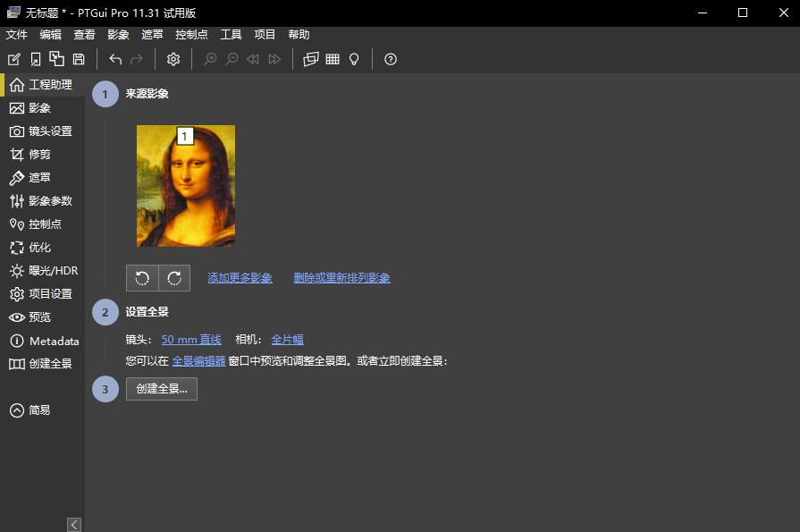Screen dimensions: 800x532
Task: Click the 删除或重新排列影象 link
Action: (341, 278)
